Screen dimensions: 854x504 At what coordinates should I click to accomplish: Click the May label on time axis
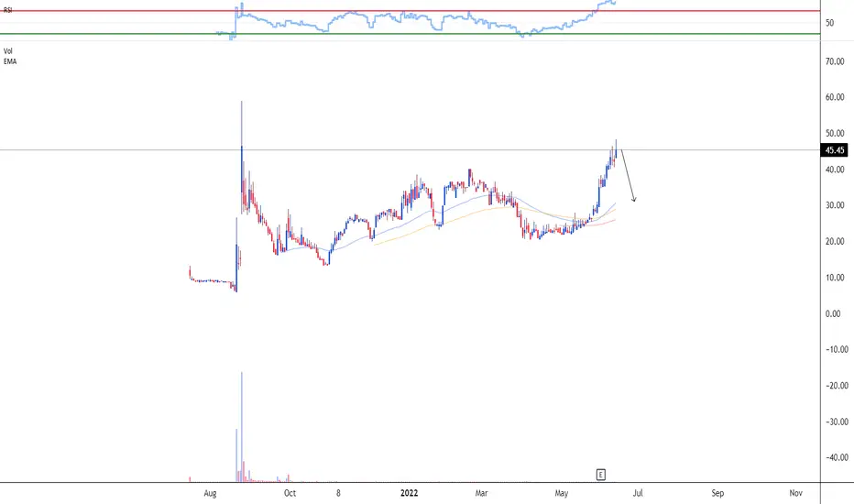[x=561, y=493]
